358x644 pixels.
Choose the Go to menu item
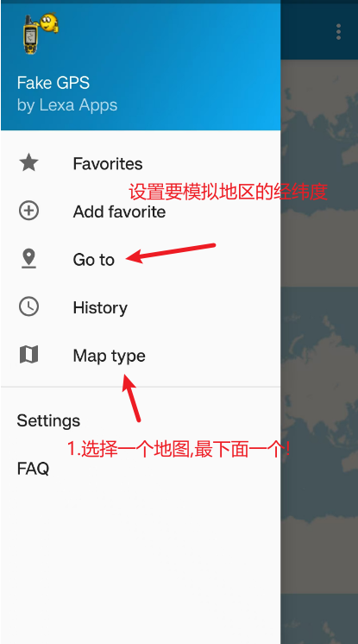point(141,260)
